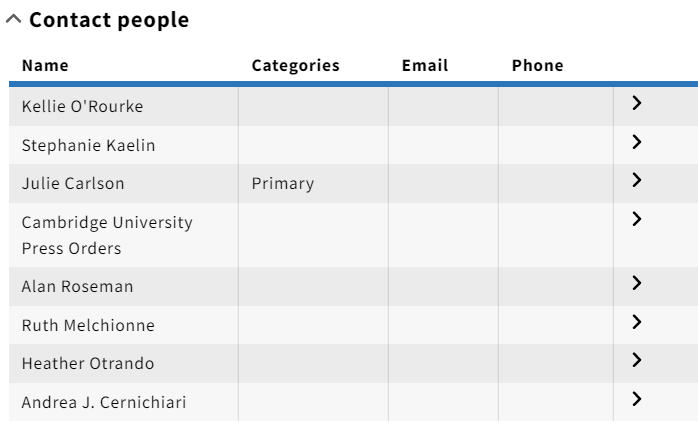Click the Email column header
Image resolution: width=698 pixels, height=426 pixels.
[425, 65]
